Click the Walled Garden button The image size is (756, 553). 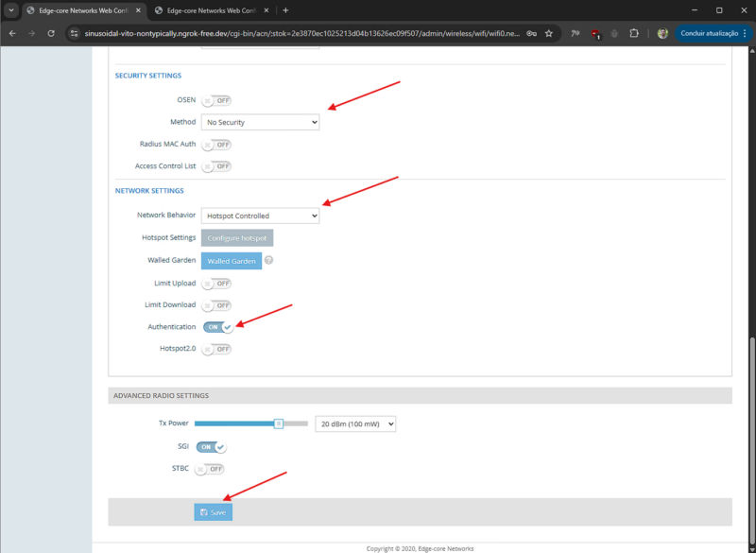click(x=232, y=261)
